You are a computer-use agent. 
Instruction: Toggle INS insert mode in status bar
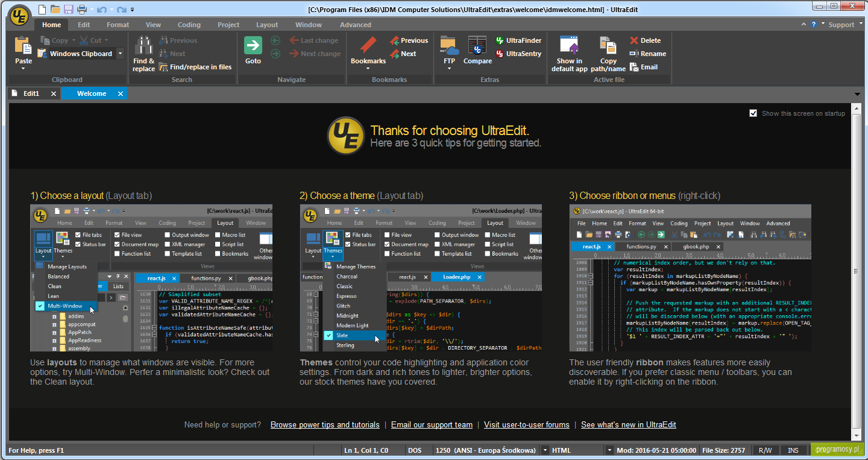click(793, 450)
